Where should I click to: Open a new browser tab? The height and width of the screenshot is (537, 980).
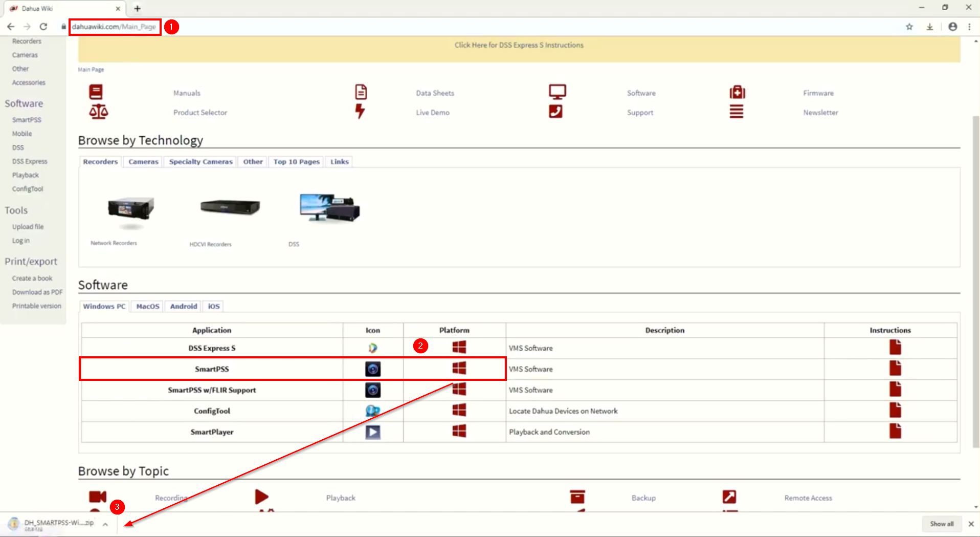tap(138, 8)
